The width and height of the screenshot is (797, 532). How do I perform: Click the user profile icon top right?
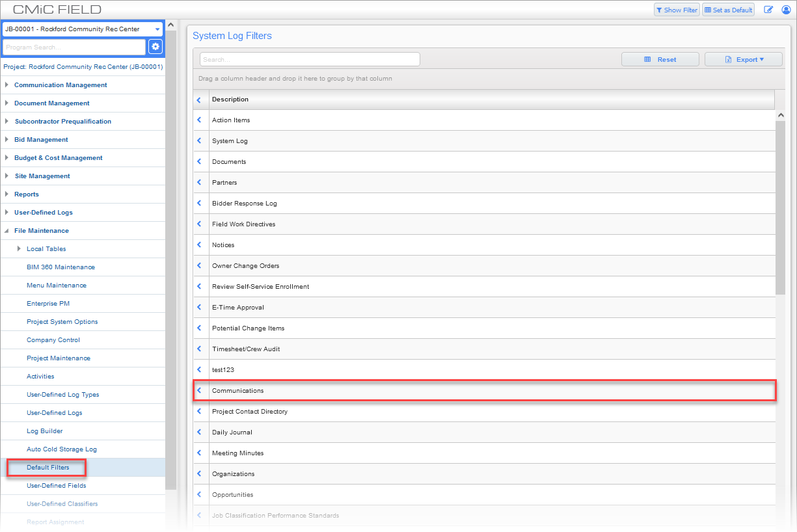click(x=787, y=10)
